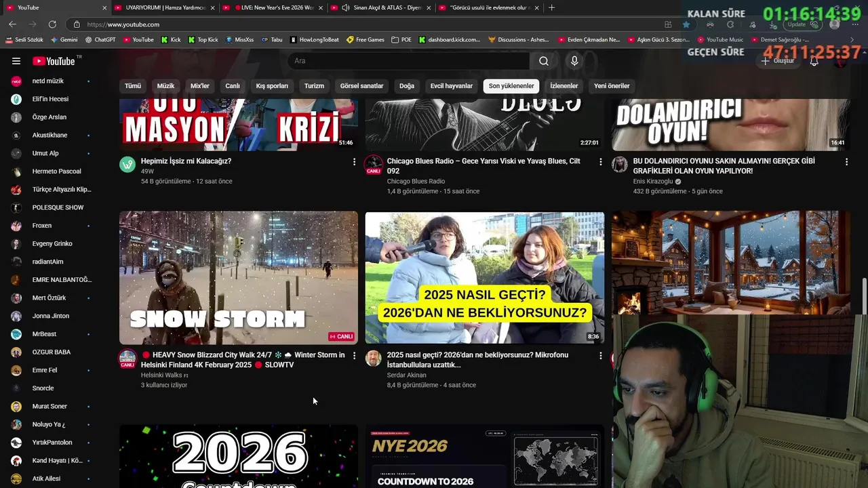
Task: Select the Canlı filter chip
Action: (233, 86)
